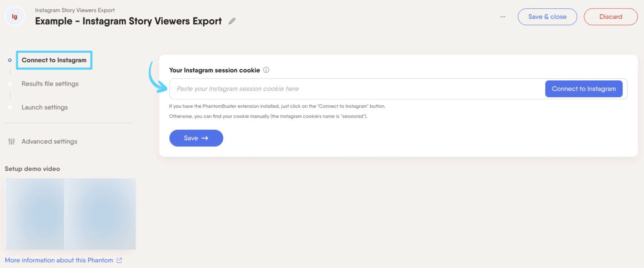Click the Setup demo video heading
The width and height of the screenshot is (644, 268).
pyautogui.click(x=32, y=169)
